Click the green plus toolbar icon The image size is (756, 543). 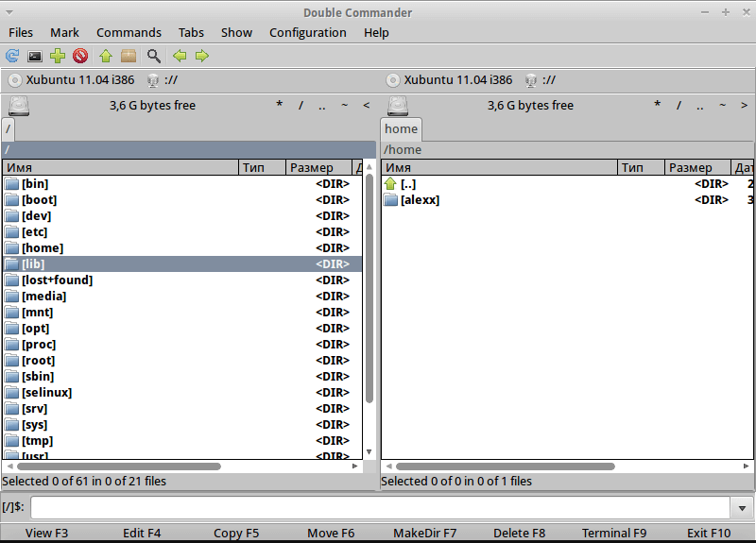tap(58, 57)
